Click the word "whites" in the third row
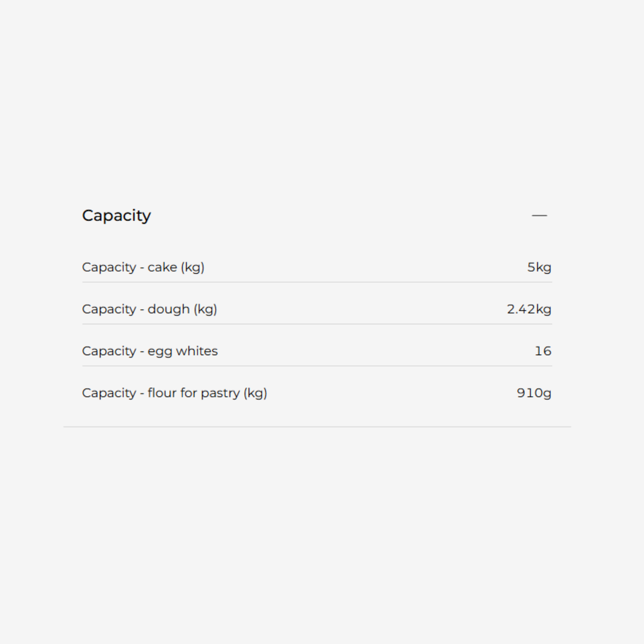The height and width of the screenshot is (644, 644). (x=197, y=351)
